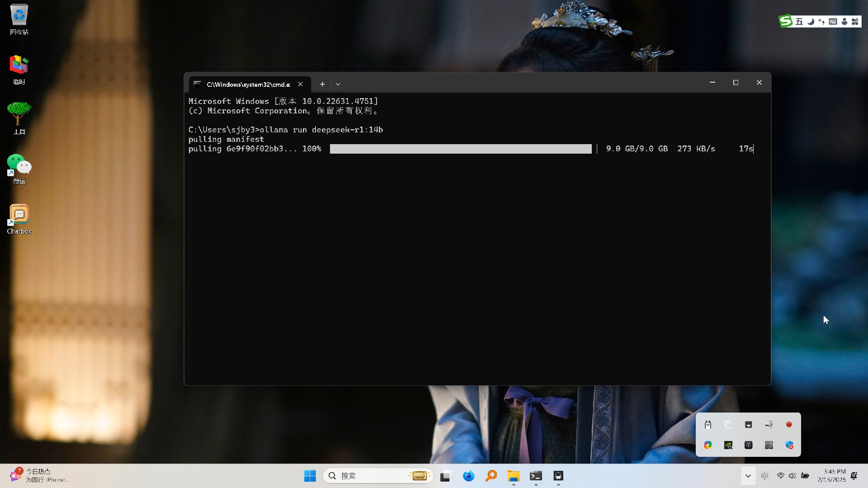The image size is (868, 488).
Task: Open Sogou soft keyboard icon
Action: tap(833, 21)
